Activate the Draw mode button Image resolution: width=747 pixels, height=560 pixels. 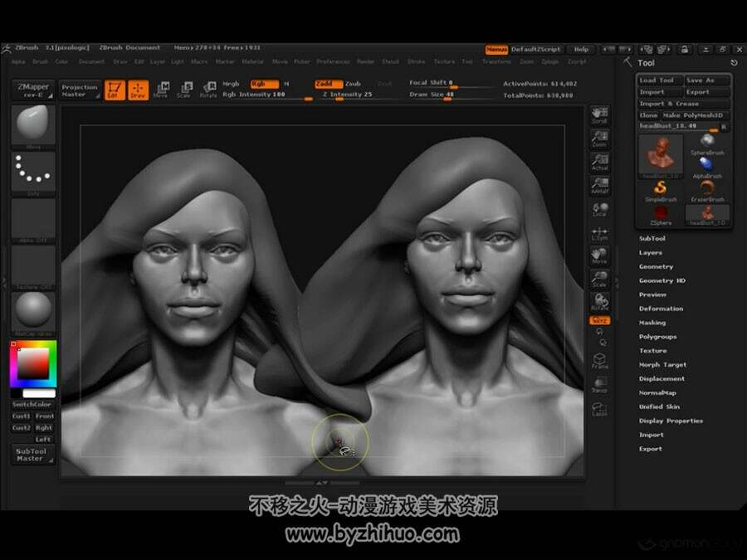(138, 90)
